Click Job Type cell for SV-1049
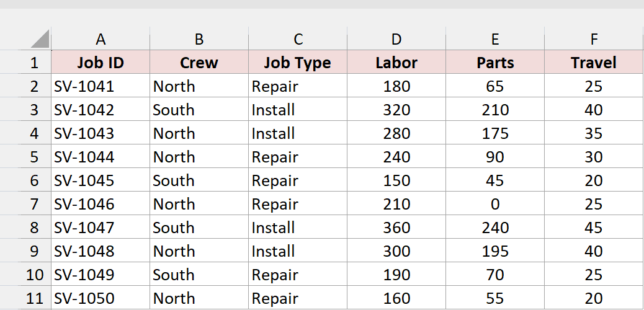 point(298,274)
